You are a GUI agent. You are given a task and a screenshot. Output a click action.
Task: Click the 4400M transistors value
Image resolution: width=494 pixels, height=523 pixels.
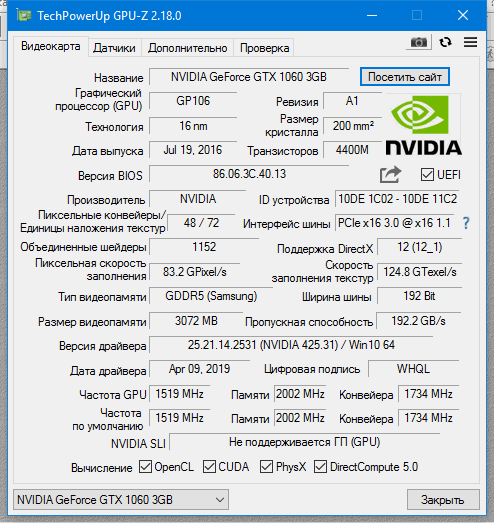(x=352, y=150)
